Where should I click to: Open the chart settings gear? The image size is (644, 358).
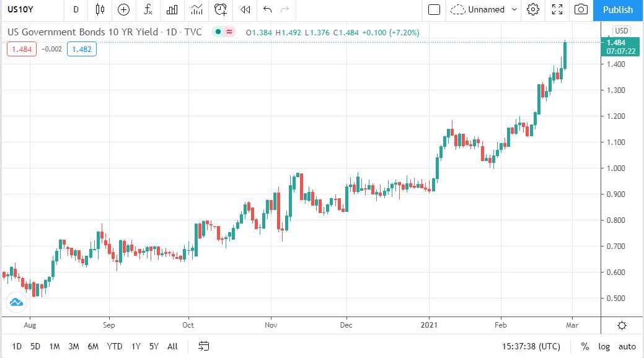pyautogui.click(x=532, y=9)
